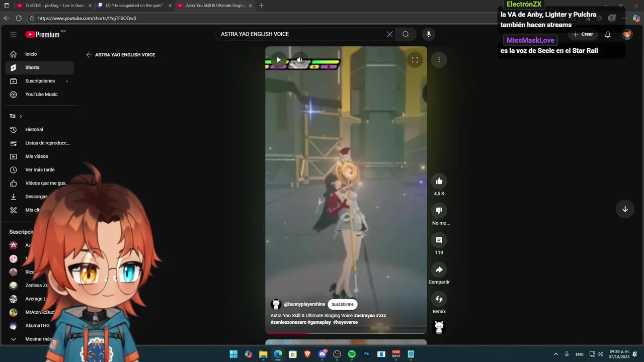
Task: Click the bunnyplayershine channel avatar
Action: point(276,304)
